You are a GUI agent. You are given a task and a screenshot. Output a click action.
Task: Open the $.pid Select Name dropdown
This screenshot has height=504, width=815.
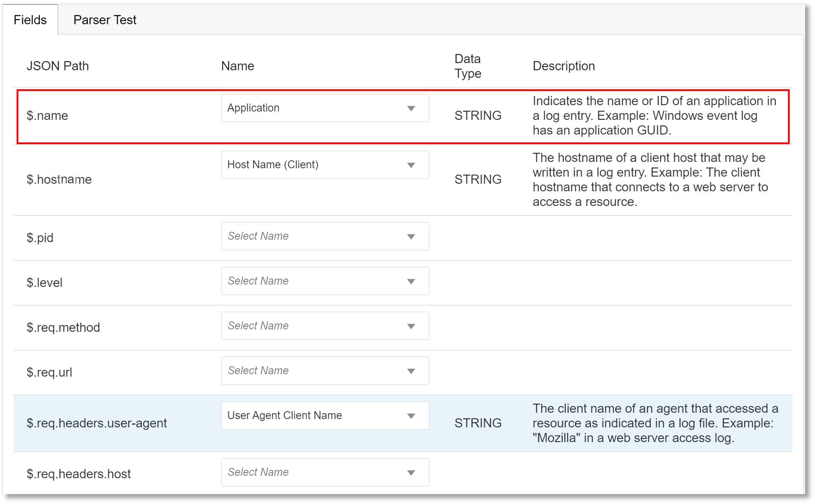click(325, 236)
